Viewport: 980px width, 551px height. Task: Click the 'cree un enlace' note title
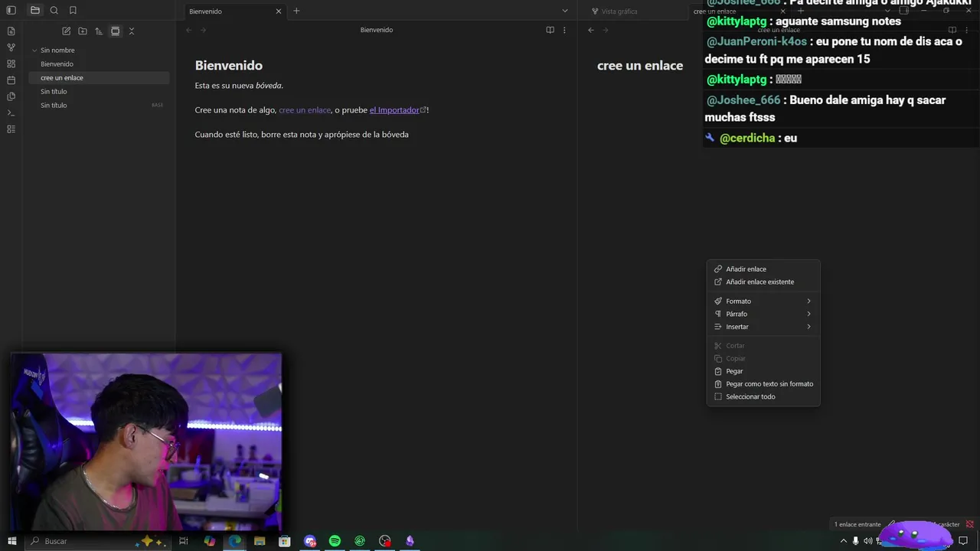(x=640, y=66)
